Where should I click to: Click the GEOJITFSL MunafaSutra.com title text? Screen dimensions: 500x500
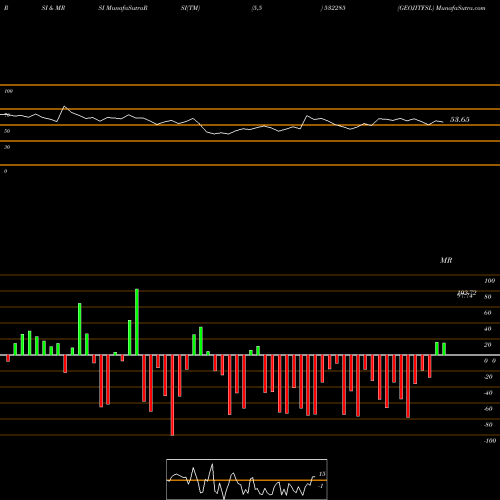[x=441, y=8]
